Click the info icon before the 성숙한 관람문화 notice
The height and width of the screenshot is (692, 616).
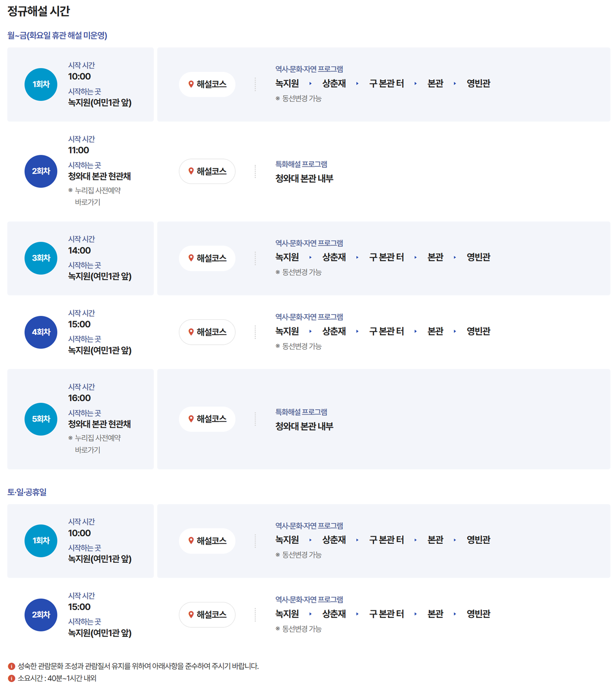tap(11, 666)
